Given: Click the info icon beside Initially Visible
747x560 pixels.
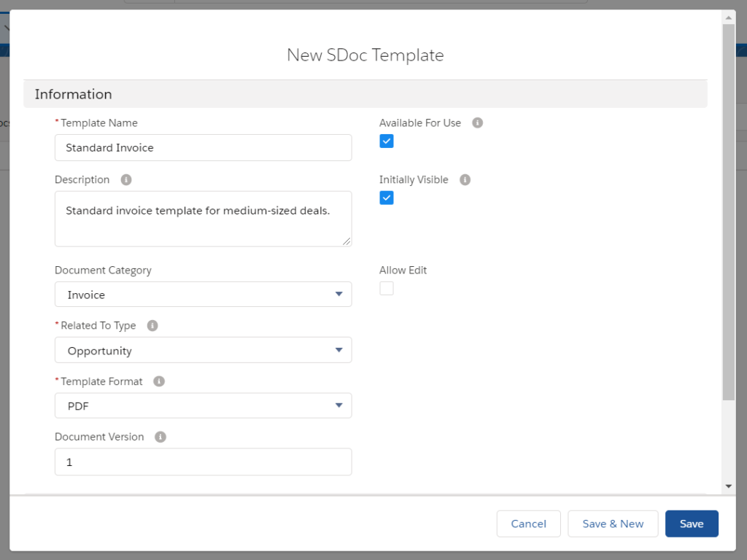Looking at the screenshot, I should pyautogui.click(x=465, y=180).
